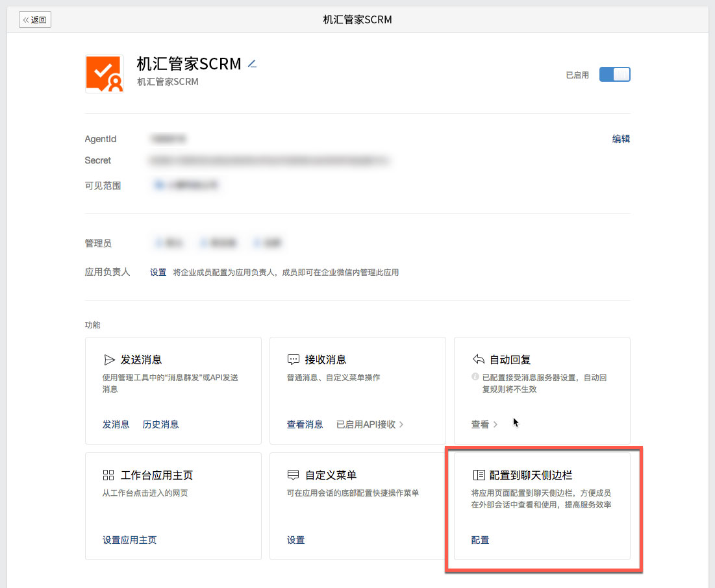Viewport: 715px width, 588px height.
Task: Click the 发送消息 paper-plane icon
Action: tap(109, 360)
